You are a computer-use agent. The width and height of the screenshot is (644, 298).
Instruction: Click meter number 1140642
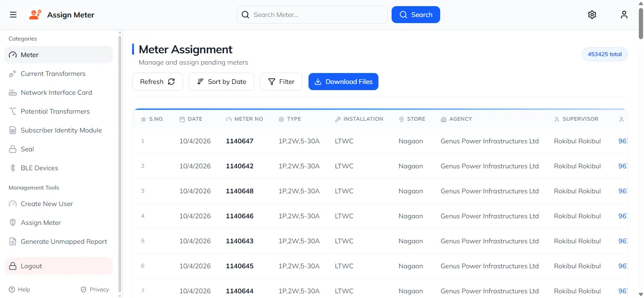[240, 166]
